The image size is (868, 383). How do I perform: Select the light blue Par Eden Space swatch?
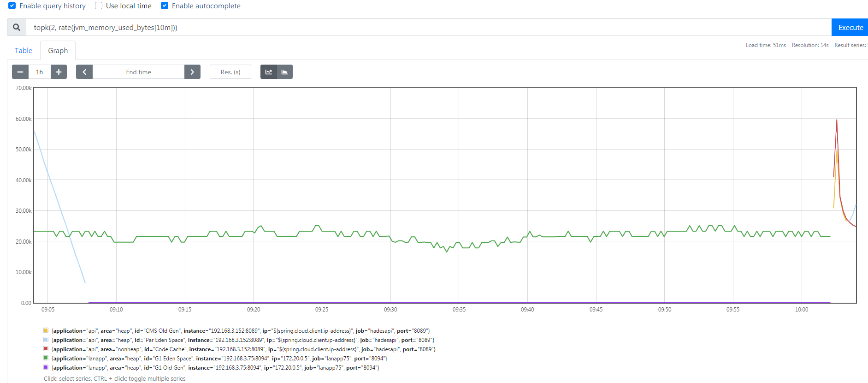46,340
